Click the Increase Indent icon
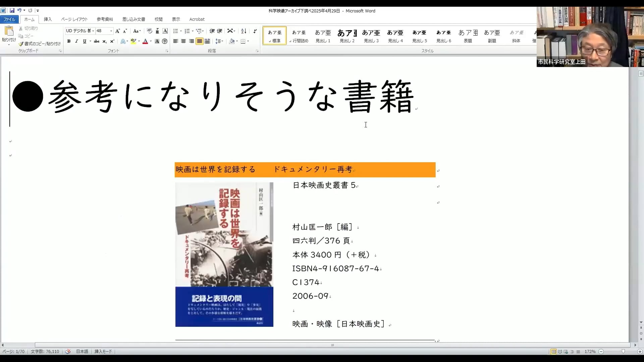This screenshot has height=362, width=644. point(220,31)
